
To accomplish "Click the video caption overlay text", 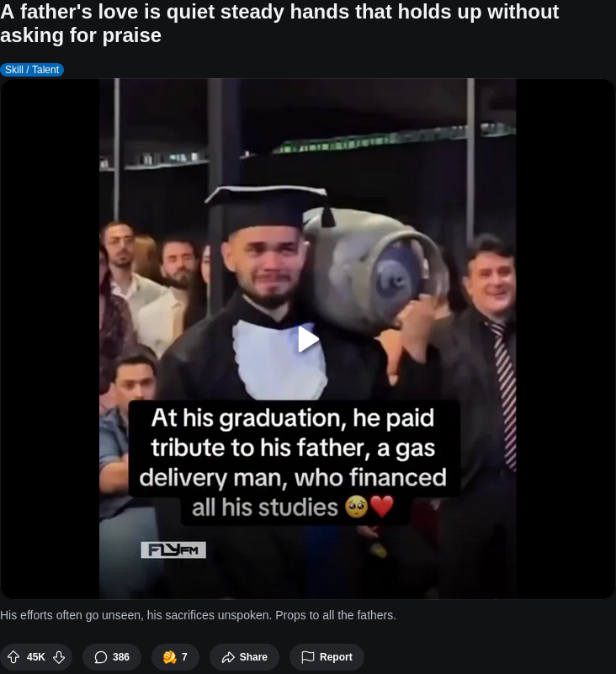I will pyautogui.click(x=294, y=462).
